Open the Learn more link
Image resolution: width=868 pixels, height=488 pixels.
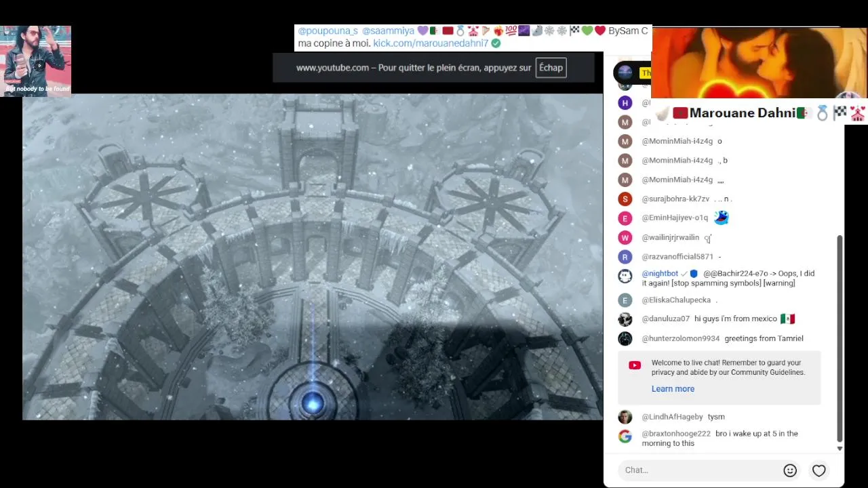click(x=673, y=389)
